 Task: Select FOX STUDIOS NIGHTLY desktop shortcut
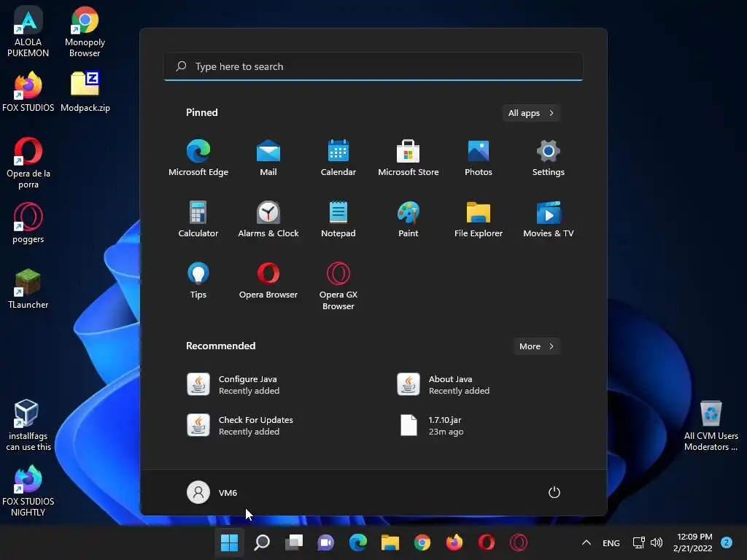tap(28, 491)
